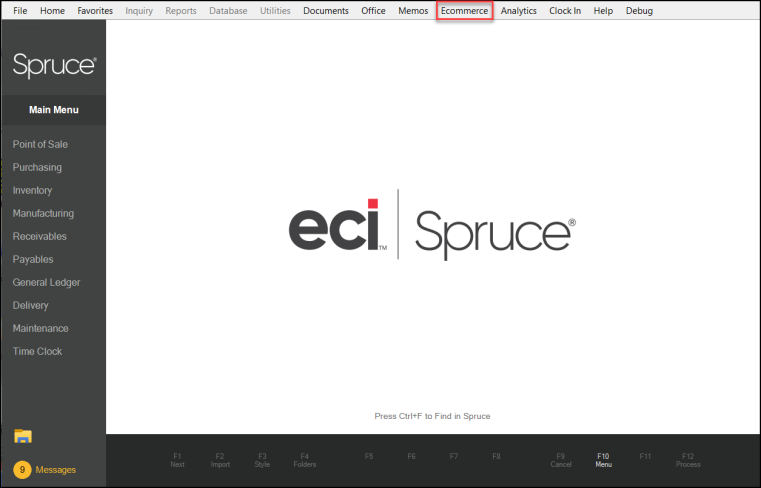Go to Inventory in the sidebar
The image size is (761, 488).
[32, 190]
